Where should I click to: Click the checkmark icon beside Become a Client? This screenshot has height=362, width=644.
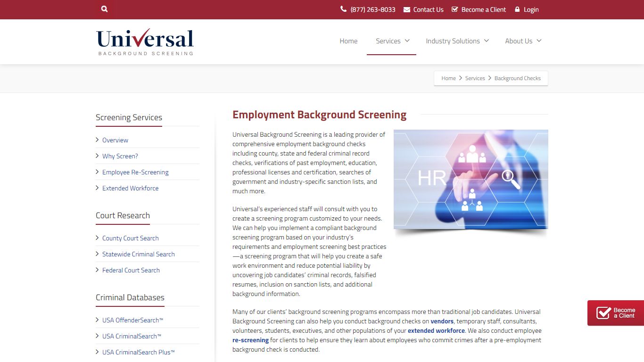click(454, 9)
